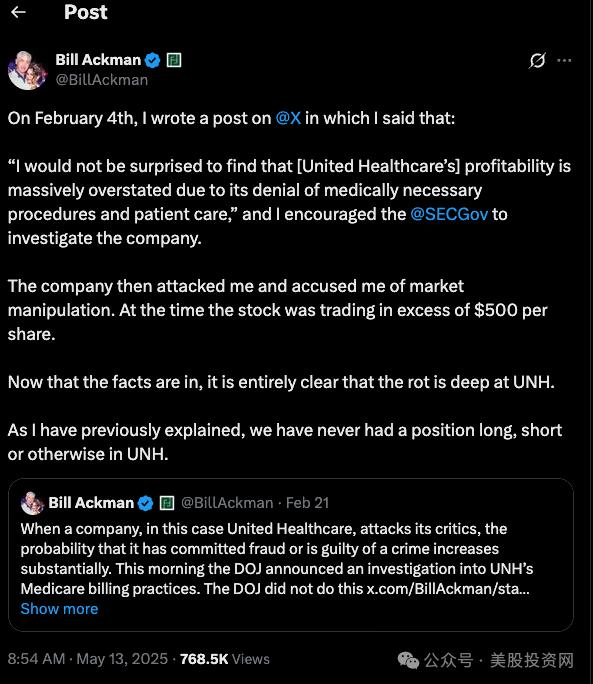Open the 8:54 AM May 13, 2025 timestamp
Image resolution: width=593 pixels, height=684 pixels.
click(x=87, y=659)
